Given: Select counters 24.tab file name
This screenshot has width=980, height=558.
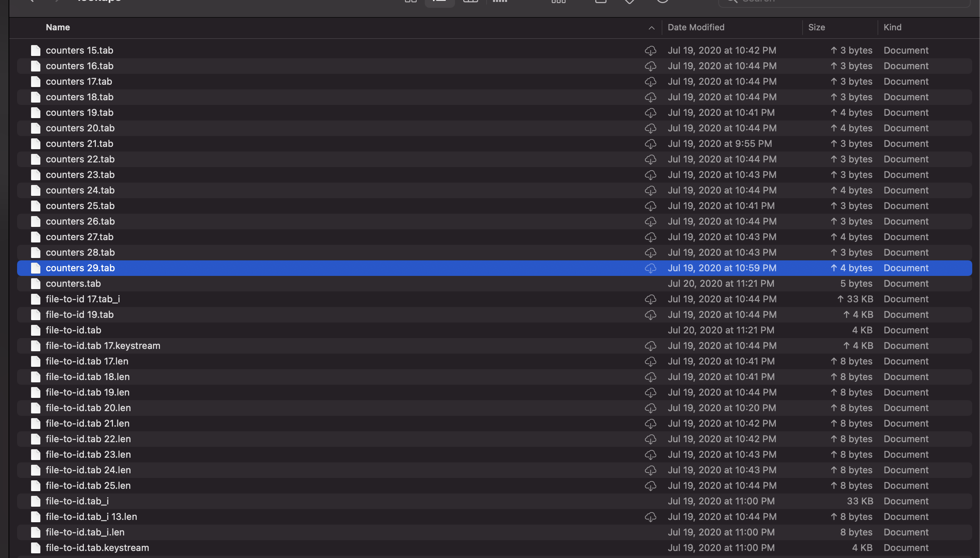Looking at the screenshot, I should coord(80,190).
